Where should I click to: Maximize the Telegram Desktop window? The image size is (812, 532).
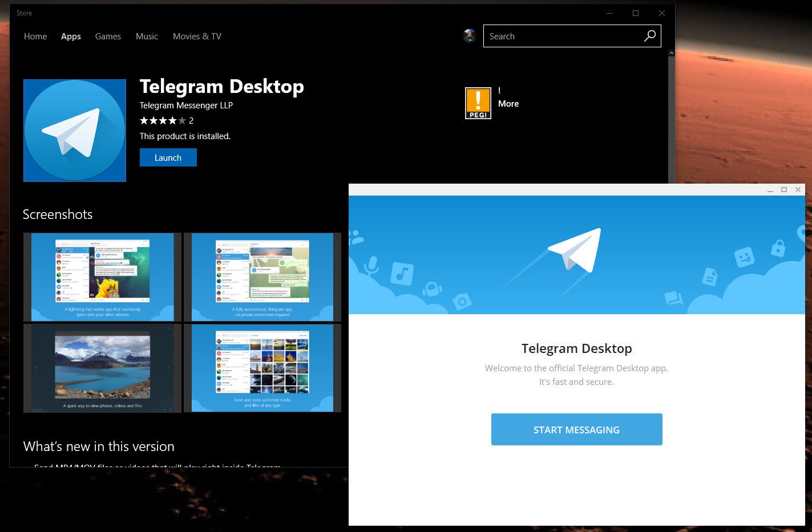[784, 190]
